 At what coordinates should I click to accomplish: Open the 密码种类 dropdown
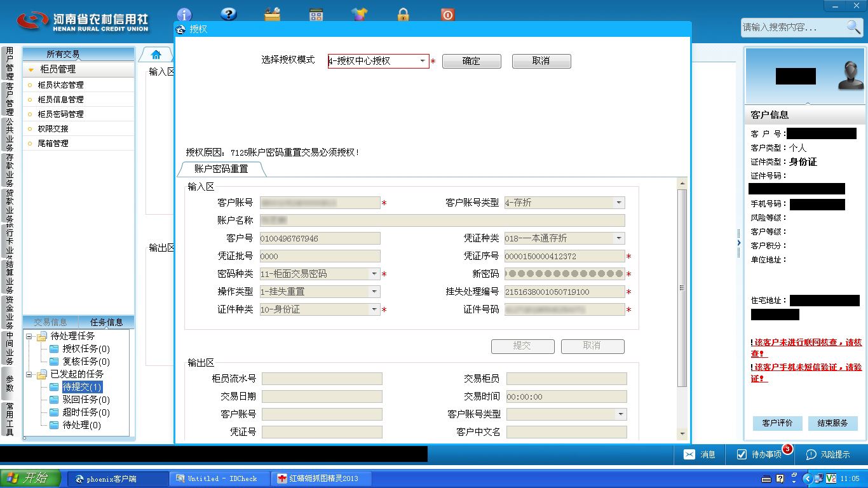[x=374, y=274]
